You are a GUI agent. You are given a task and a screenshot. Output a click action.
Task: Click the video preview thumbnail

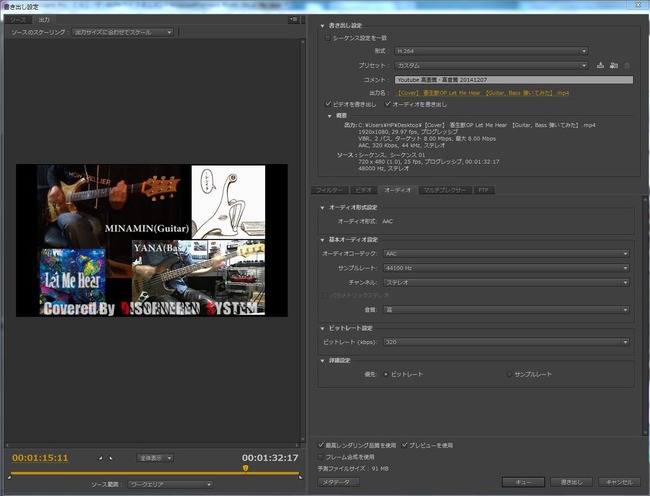(x=152, y=240)
